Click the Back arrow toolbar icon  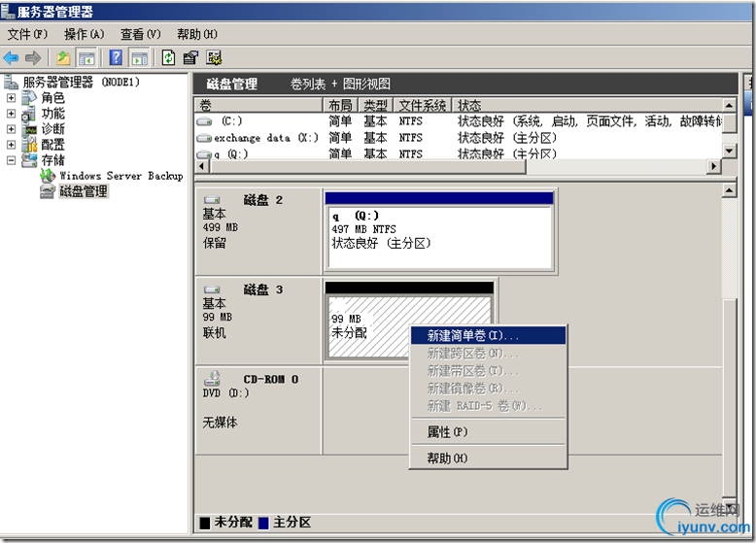[11, 58]
